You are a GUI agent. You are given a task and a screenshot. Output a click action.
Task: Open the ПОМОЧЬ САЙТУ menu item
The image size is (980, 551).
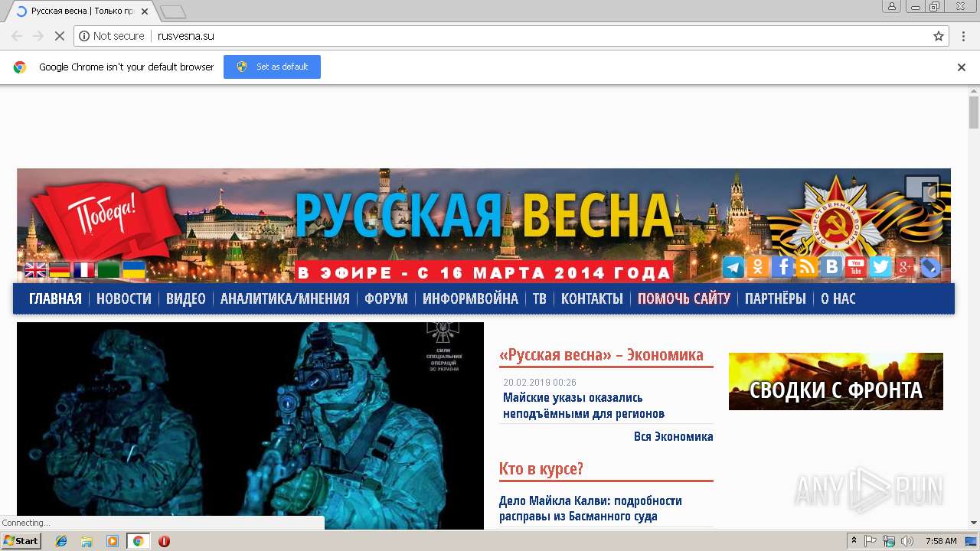pos(684,298)
